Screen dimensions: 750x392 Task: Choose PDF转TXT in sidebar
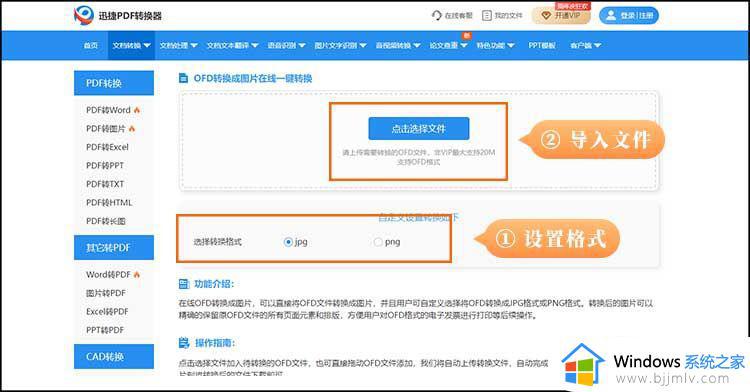tap(105, 184)
